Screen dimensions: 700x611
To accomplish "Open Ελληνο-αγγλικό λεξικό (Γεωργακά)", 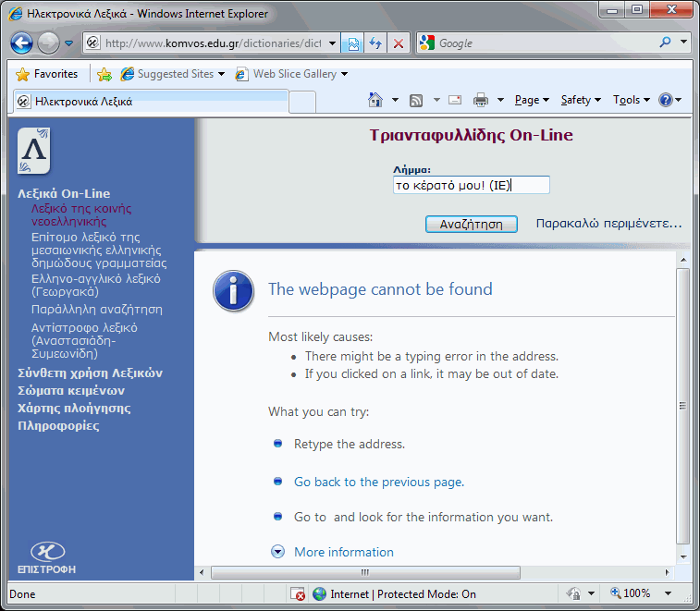I will [95, 286].
